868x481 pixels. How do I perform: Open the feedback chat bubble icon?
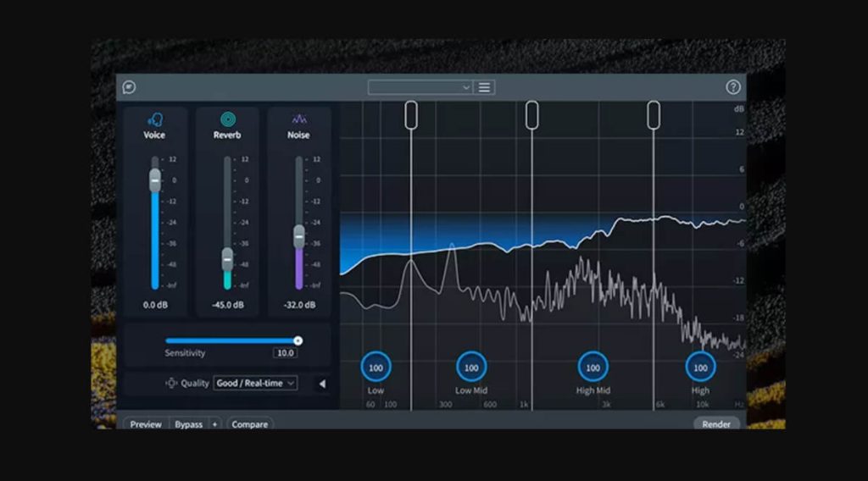129,87
